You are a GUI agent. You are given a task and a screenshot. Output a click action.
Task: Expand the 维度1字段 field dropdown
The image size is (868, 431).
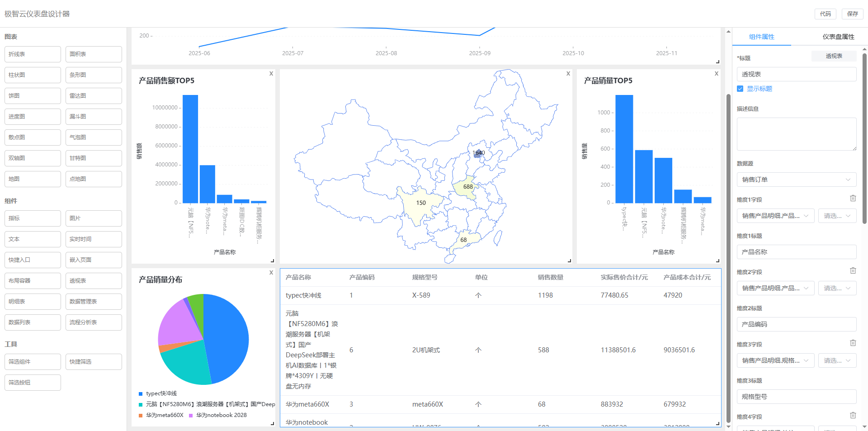coord(775,216)
